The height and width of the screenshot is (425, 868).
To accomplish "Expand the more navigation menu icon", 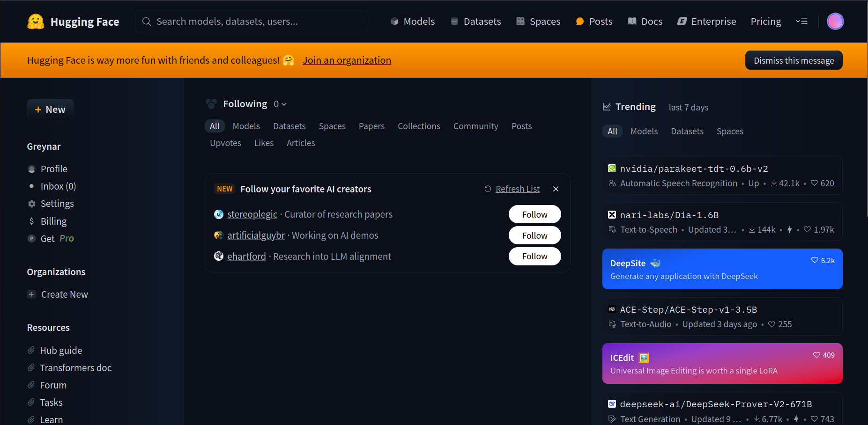I will [801, 22].
